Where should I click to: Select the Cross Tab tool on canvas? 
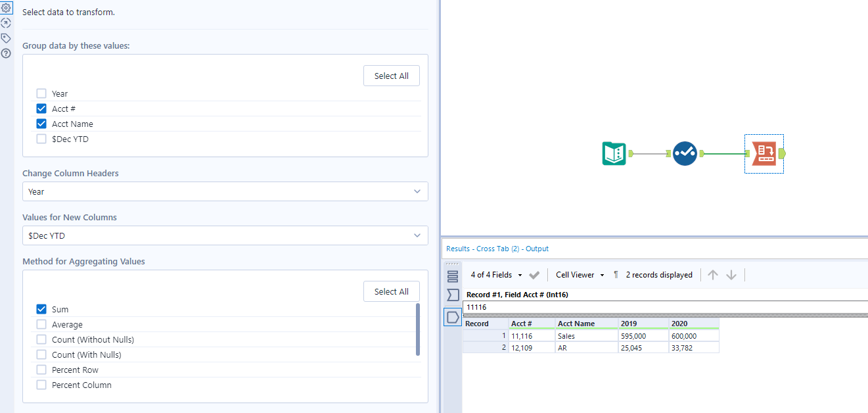tap(764, 153)
